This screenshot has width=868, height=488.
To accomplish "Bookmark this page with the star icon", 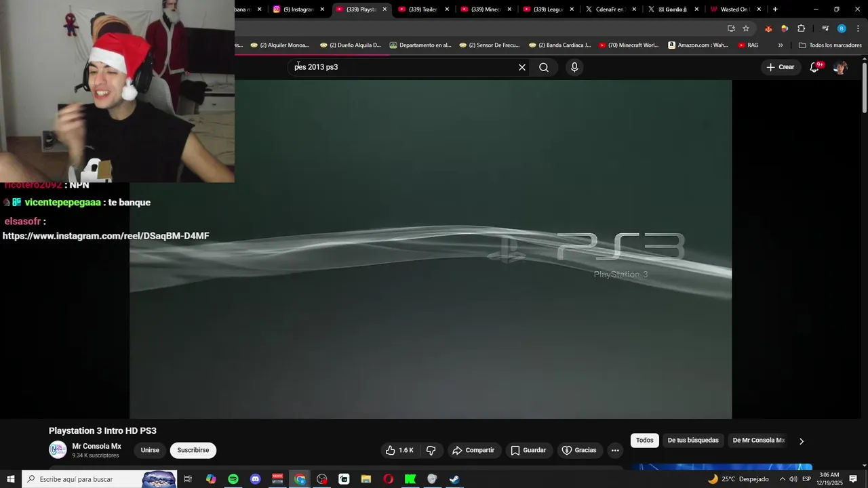I will point(746,28).
